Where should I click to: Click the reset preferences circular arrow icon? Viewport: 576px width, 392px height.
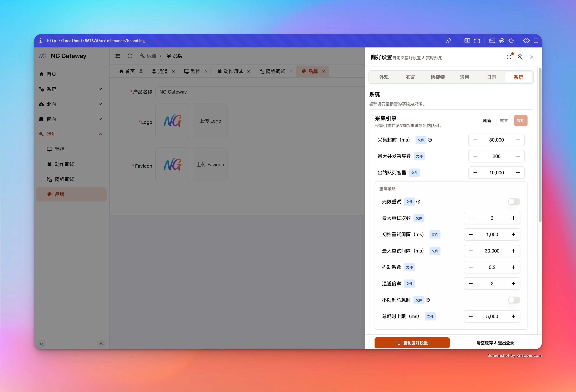tap(509, 57)
